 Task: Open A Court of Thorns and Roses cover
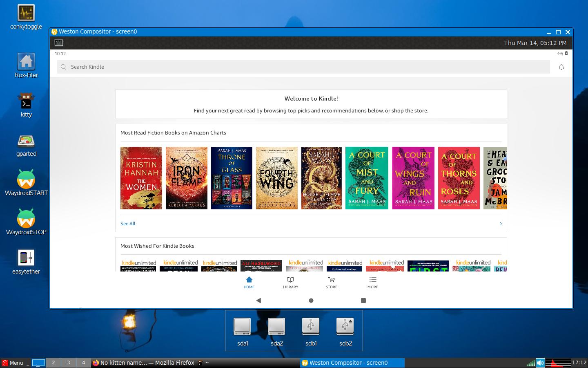point(459,178)
